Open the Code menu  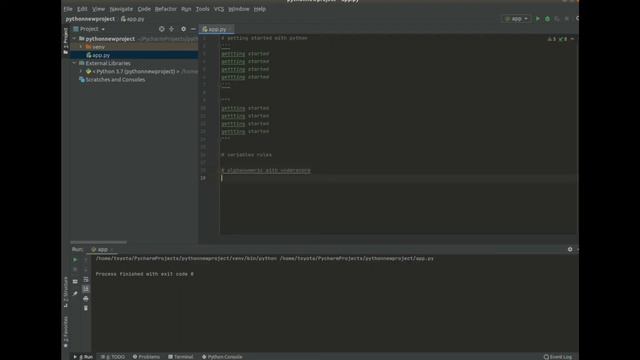(x=144, y=9)
